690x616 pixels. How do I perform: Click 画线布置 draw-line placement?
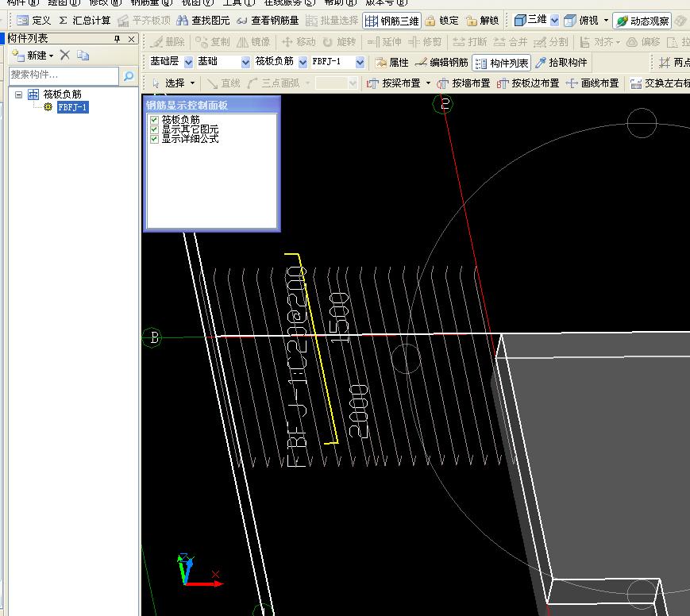[592, 83]
